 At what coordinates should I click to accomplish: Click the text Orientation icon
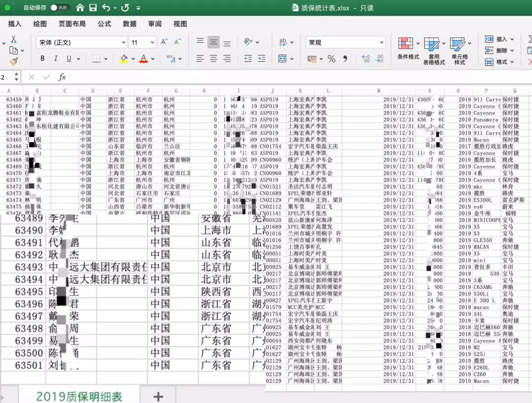248,42
